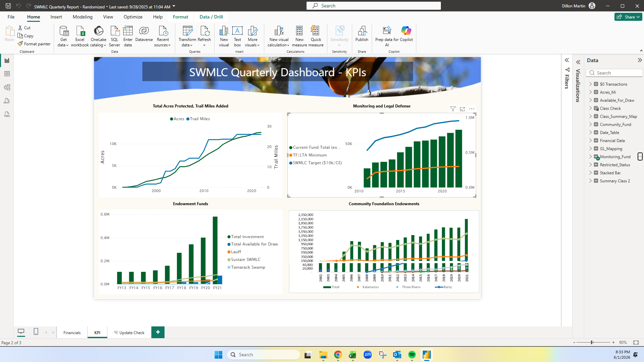Click the Share button
The width and height of the screenshot is (644, 362).
628,17
